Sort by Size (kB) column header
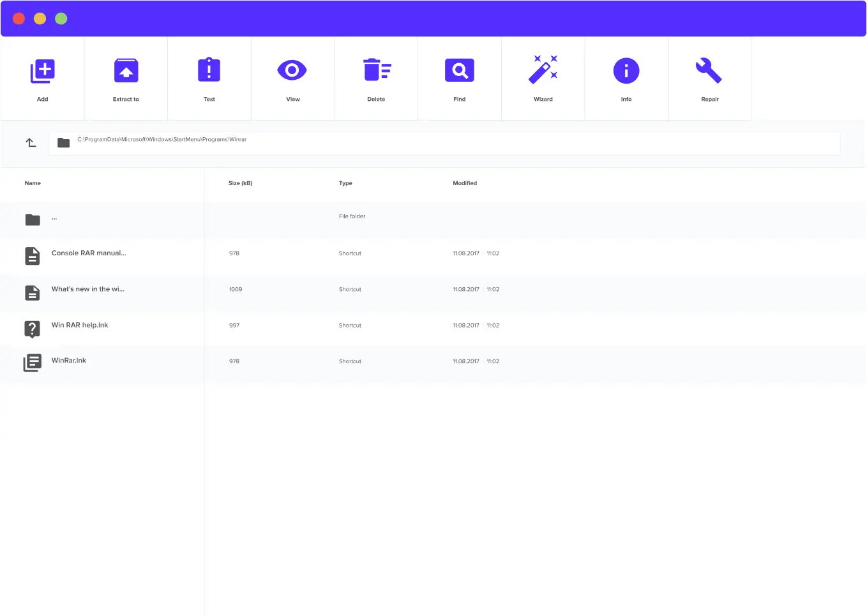The height and width of the screenshot is (616, 867). coord(240,183)
